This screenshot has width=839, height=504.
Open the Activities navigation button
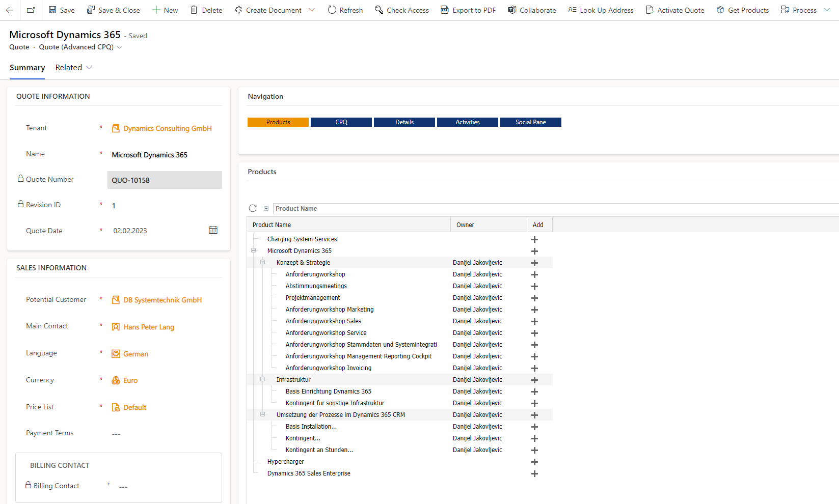(x=468, y=122)
